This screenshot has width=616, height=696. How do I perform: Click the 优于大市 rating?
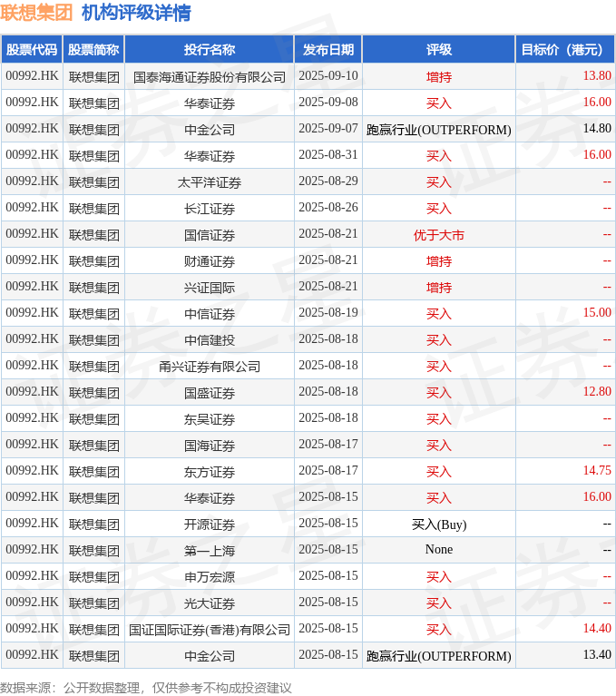point(439,235)
